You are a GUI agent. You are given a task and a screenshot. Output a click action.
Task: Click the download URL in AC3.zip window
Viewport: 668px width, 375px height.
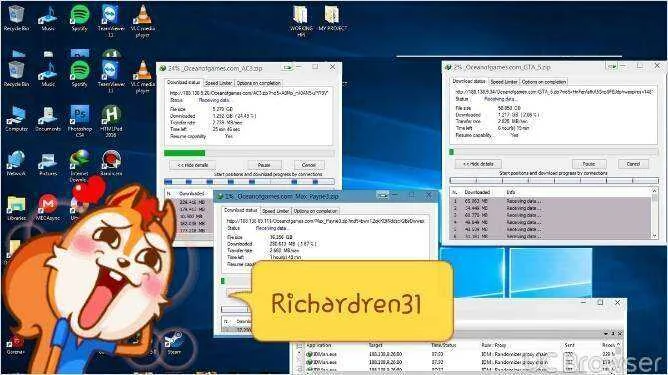click(x=249, y=93)
